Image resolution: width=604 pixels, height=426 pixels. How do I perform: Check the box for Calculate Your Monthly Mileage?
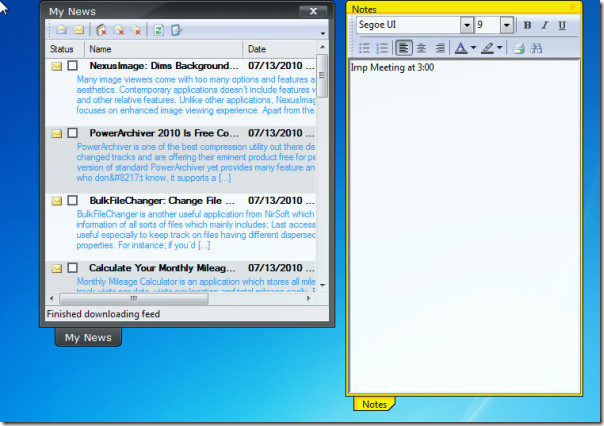tap(72, 268)
